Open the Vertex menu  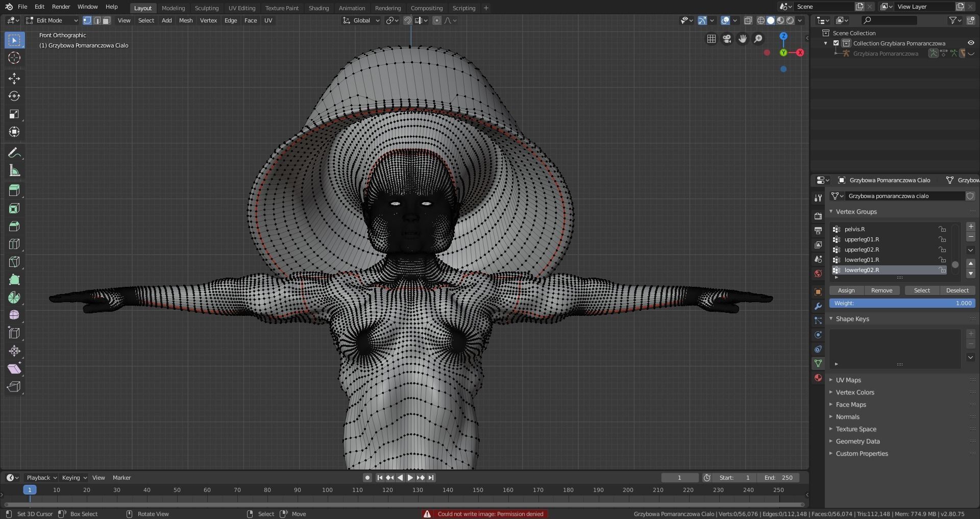[x=208, y=20]
